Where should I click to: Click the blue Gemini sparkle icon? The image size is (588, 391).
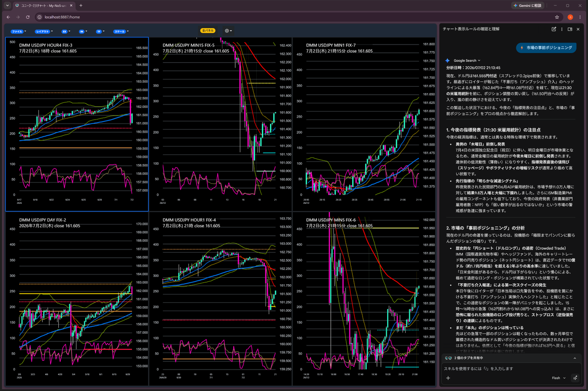click(x=448, y=60)
